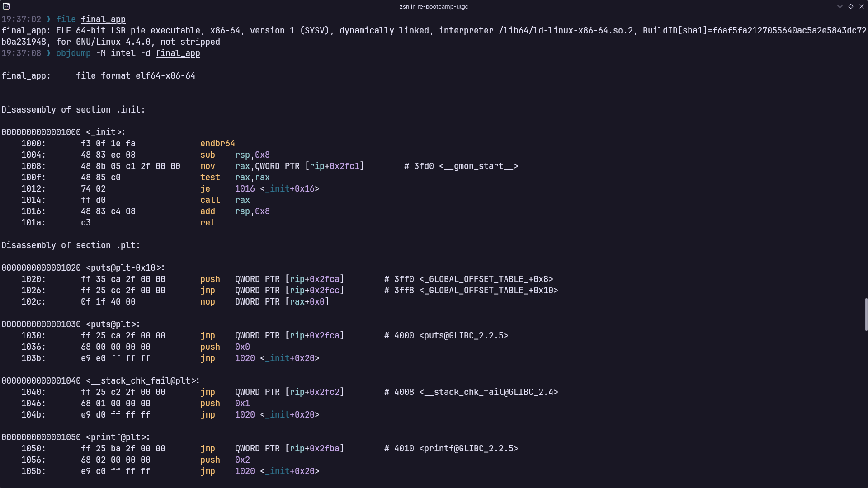Click the 'je' instruction at address 1012
The width and height of the screenshot is (868, 488).
coord(205,189)
